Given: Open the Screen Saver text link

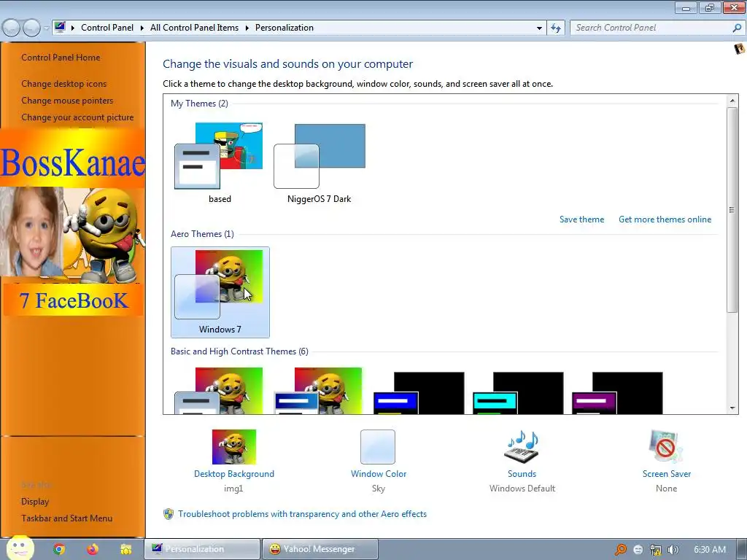Looking at the screenshot, I should (x=667, y=474).
